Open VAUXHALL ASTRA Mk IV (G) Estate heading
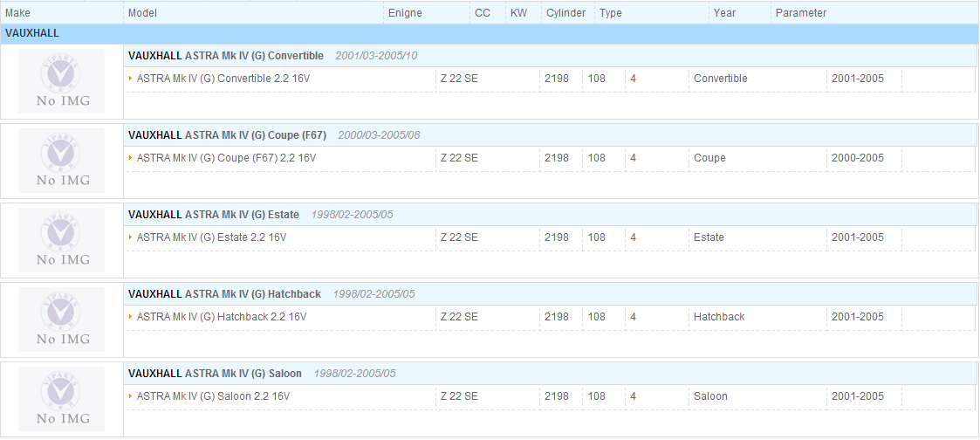 (x=213, y=215)
